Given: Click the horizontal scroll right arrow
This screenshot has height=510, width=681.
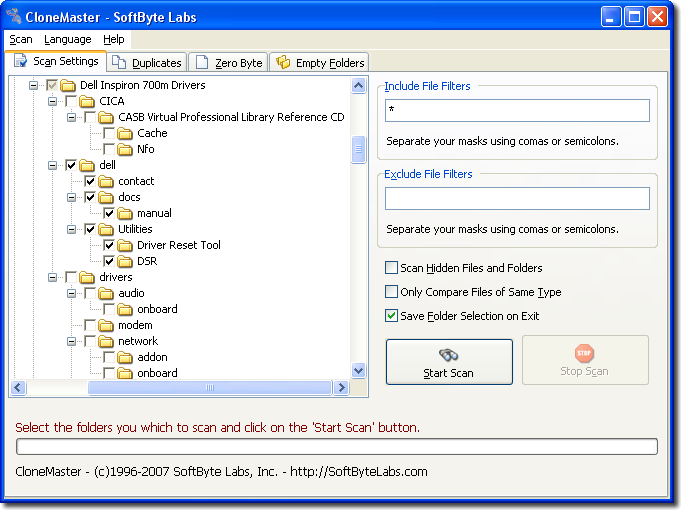Looking at the screenshot, I should (x=341, y=387).
